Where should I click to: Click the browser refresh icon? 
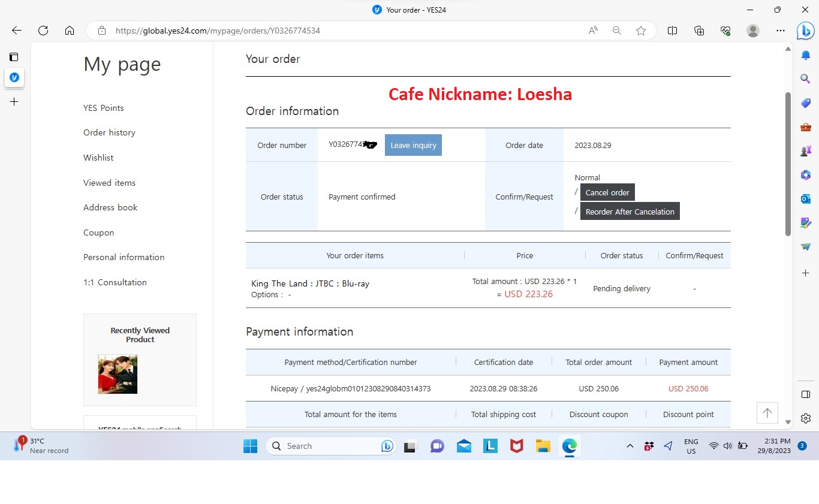pyautogui.click(x=43, y=31)
